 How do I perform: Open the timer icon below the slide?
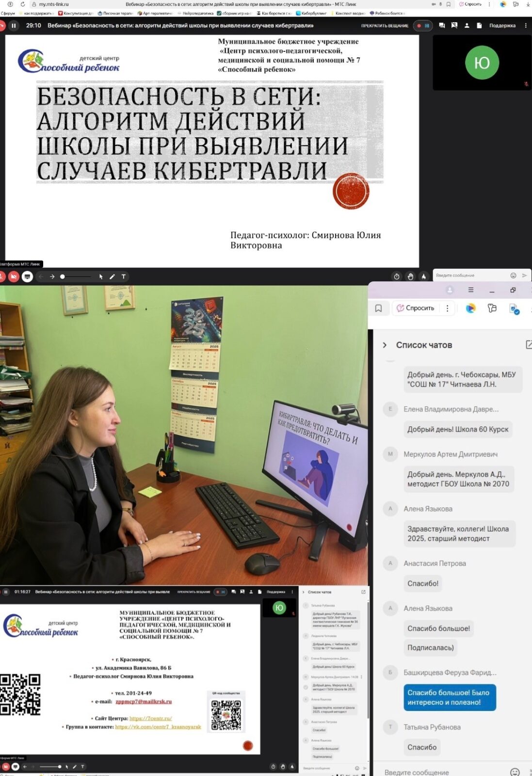(x=397, y=276)
